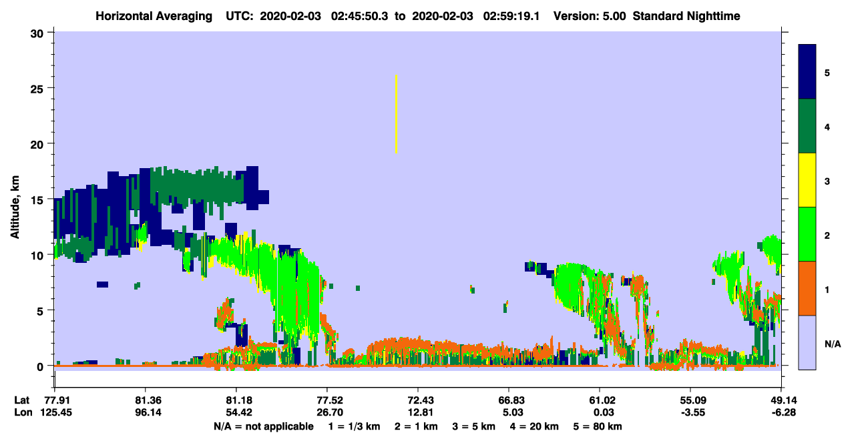
Task: Click the 'Lat' row label
Action: (23, 400)
